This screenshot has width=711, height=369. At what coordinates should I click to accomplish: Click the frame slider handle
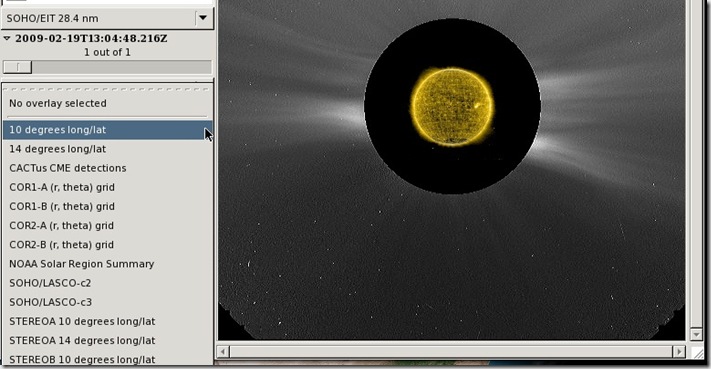17,67
